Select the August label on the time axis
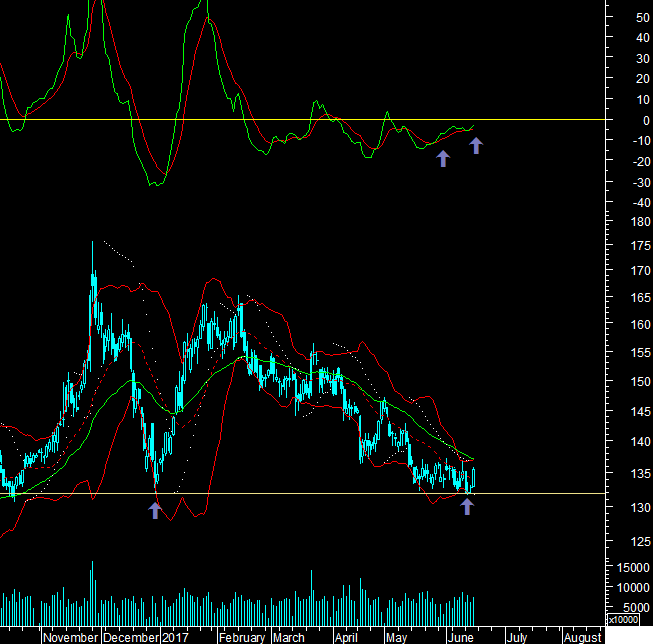This screenshot has height=644, width=653. tap(582, 638)
